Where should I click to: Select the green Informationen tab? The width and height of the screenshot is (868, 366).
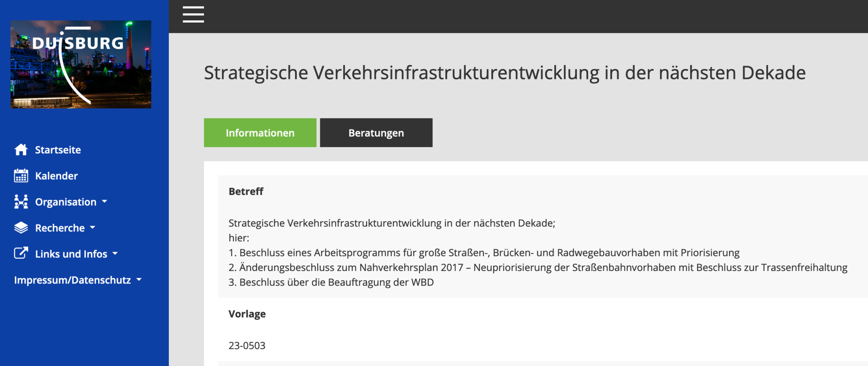coord(260,133)
